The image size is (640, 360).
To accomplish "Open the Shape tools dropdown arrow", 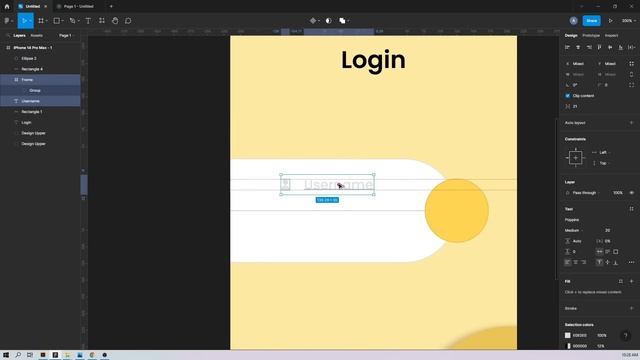I will [63, 21].
